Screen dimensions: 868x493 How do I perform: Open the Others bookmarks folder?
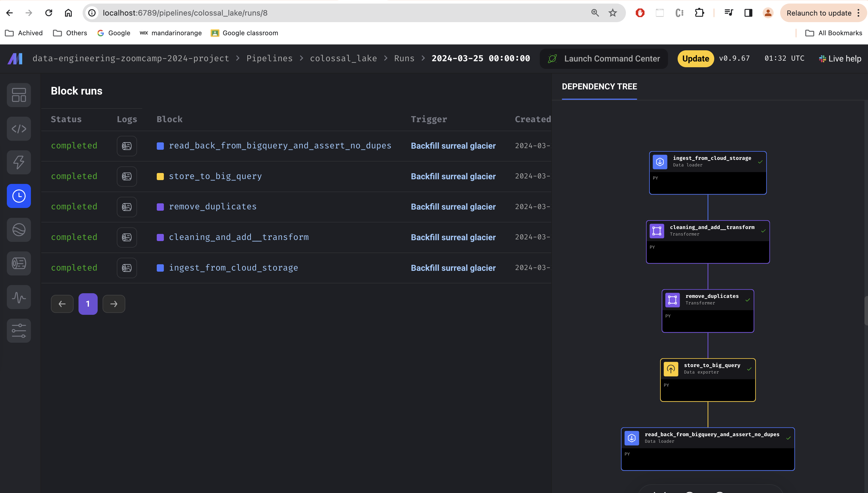[x=70, y=33]
